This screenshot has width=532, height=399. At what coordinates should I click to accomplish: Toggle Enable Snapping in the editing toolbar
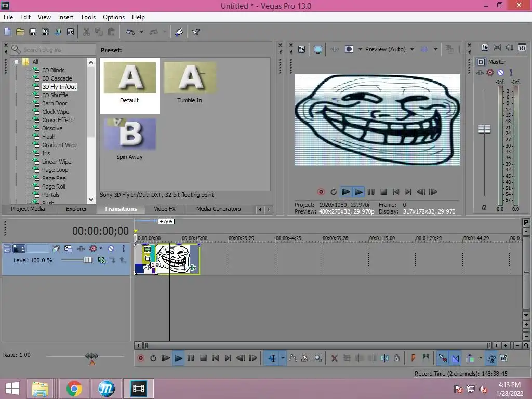(x=443, y=358)
